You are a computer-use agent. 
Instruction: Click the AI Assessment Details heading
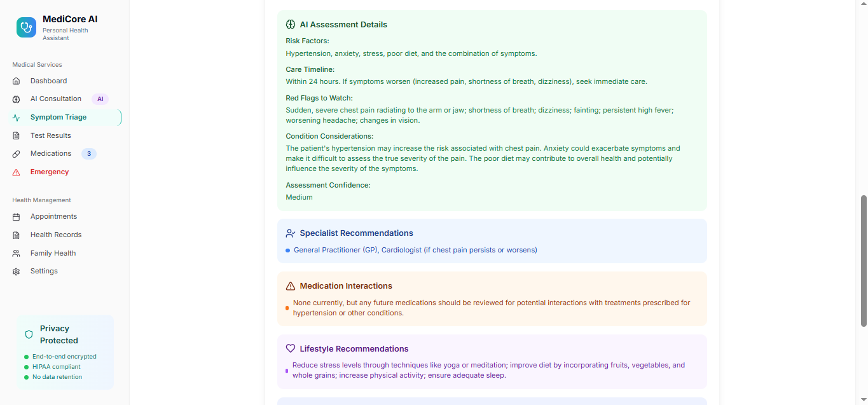pyautogui.click(x=343, y=25)
